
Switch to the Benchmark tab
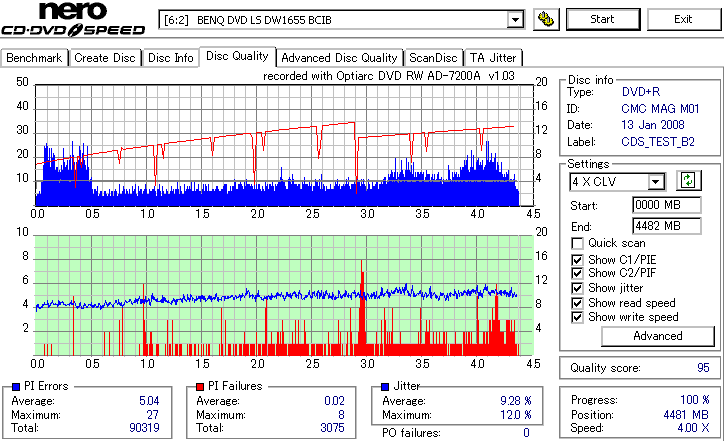[x=34, y=58]
